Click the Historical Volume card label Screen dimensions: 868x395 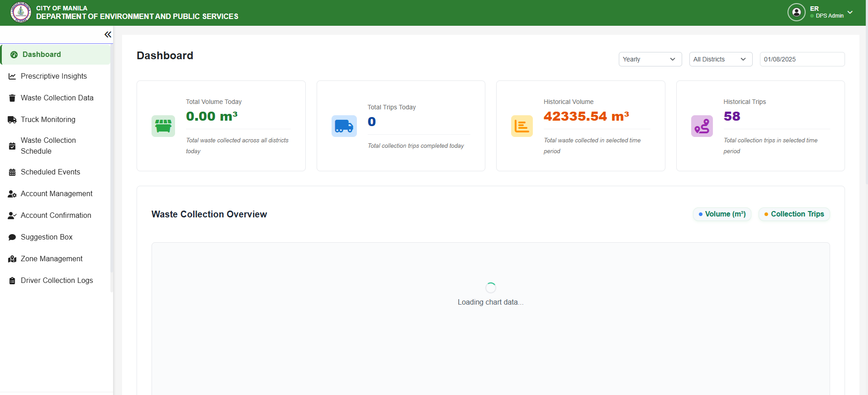click(x=569, y=102)
